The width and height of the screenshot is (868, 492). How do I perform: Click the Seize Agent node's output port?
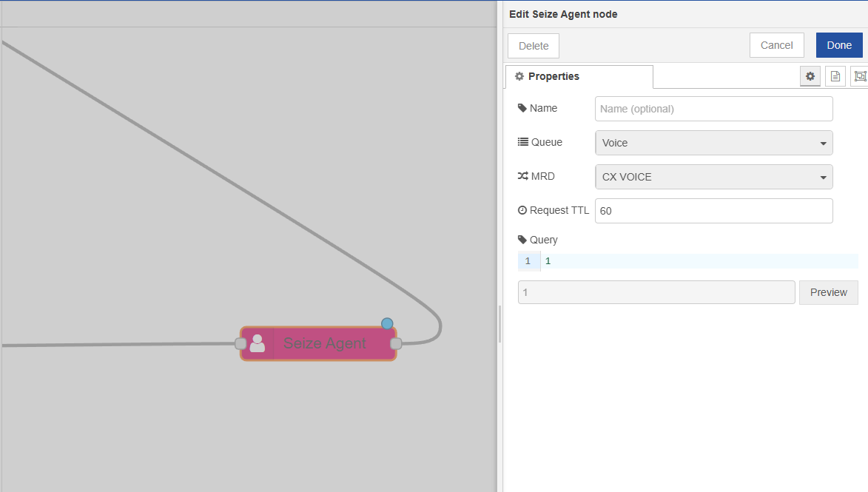(x=396, y=343)
